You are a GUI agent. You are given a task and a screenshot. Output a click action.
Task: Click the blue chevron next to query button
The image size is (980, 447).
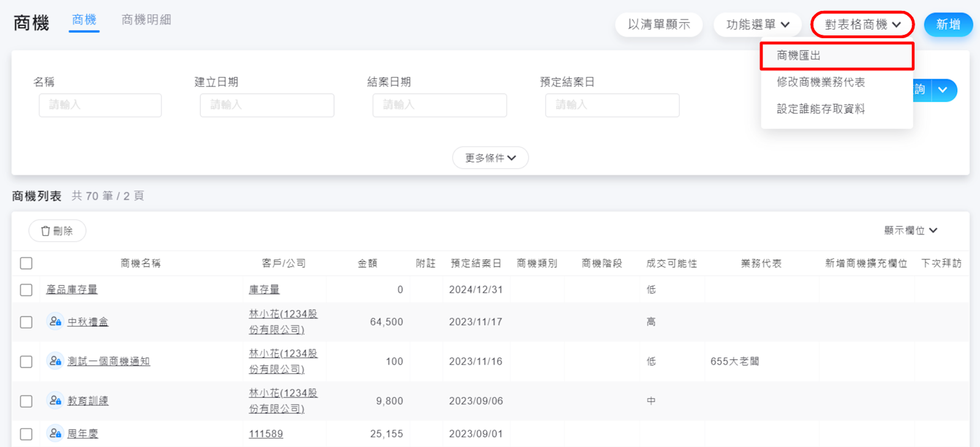[x=943, y=90]
